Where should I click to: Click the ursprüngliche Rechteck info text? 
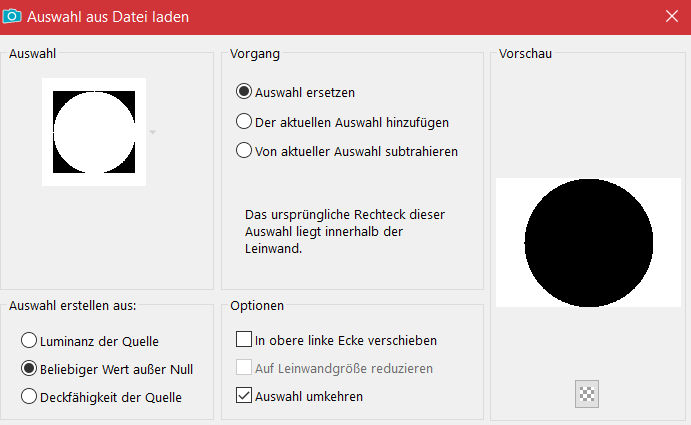point(344,231)
